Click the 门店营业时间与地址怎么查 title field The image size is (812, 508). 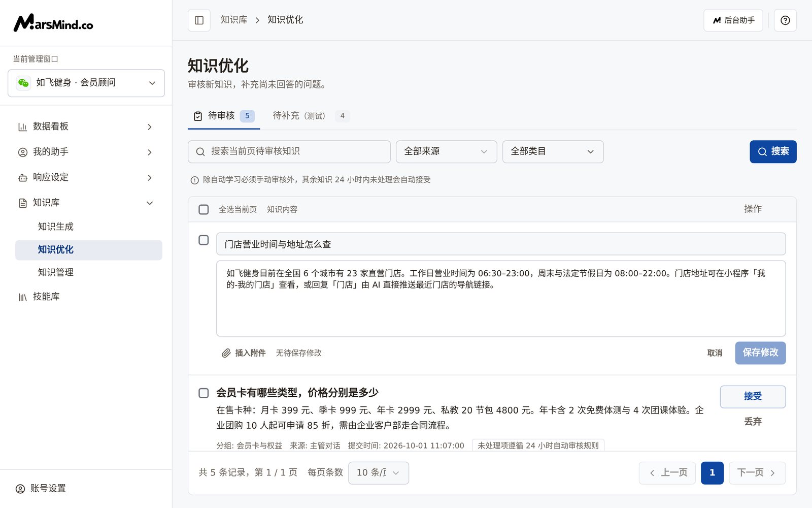[x=501, y=244]
